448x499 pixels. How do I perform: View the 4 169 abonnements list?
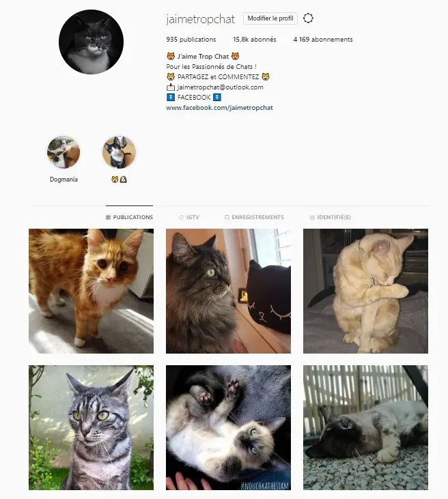(323, 40)
